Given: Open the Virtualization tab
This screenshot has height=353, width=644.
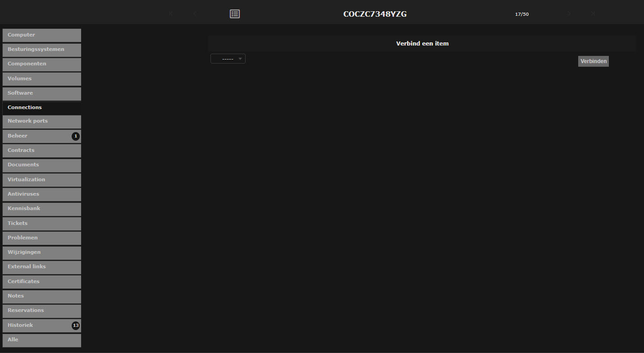Looking at the screenshot, I should click(x=42, y=180).
